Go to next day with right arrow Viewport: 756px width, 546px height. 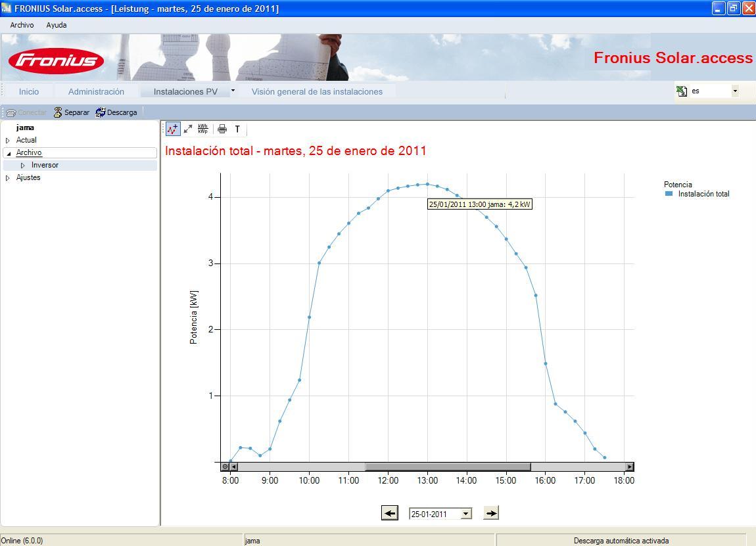491,512
